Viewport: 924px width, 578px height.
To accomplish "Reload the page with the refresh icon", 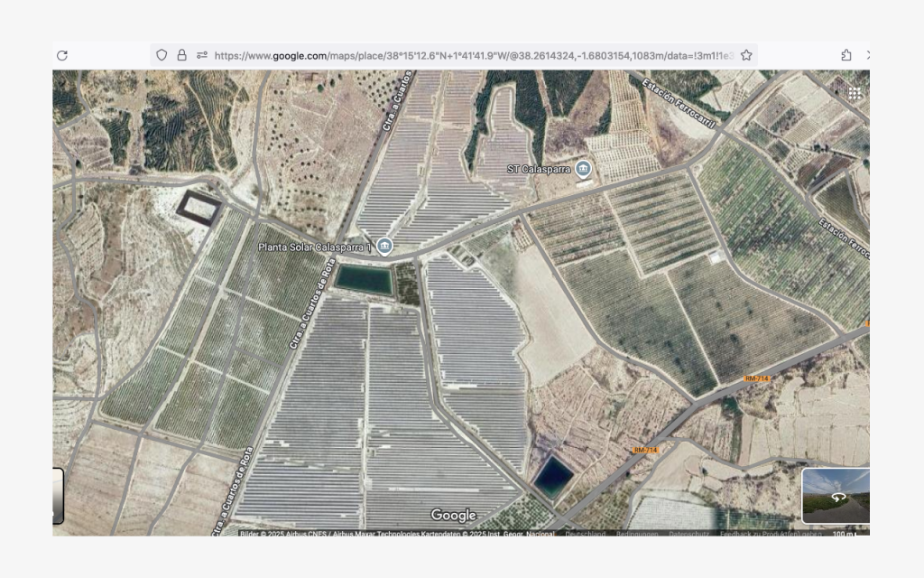I will click(x=61, y=55).
